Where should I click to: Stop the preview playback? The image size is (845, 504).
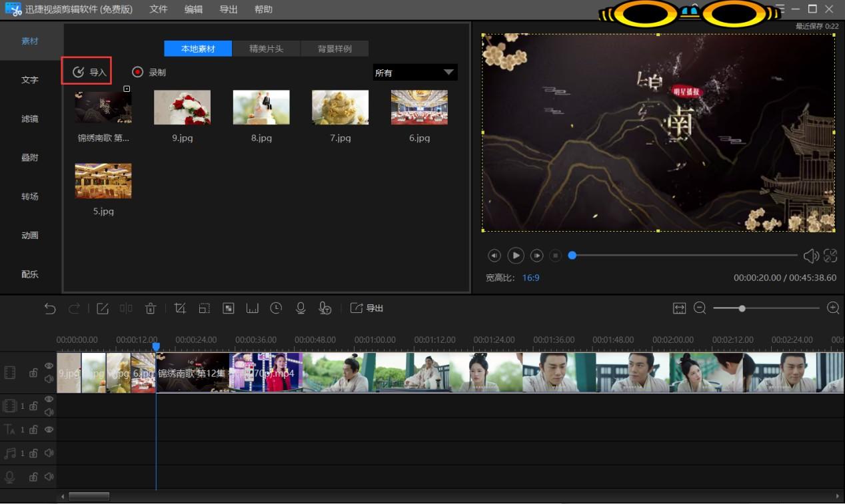pyautogui.click(x=556, y=256)
